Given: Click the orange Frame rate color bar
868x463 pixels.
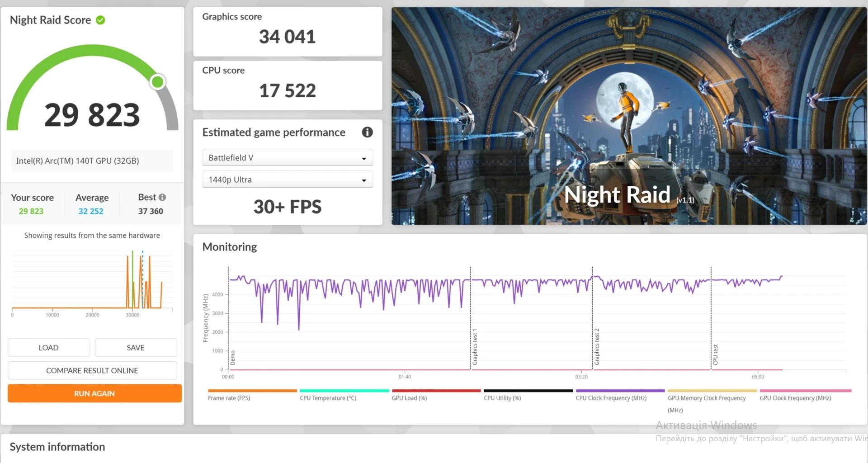Looking at the screenshot, I should [x=252, y=391].
